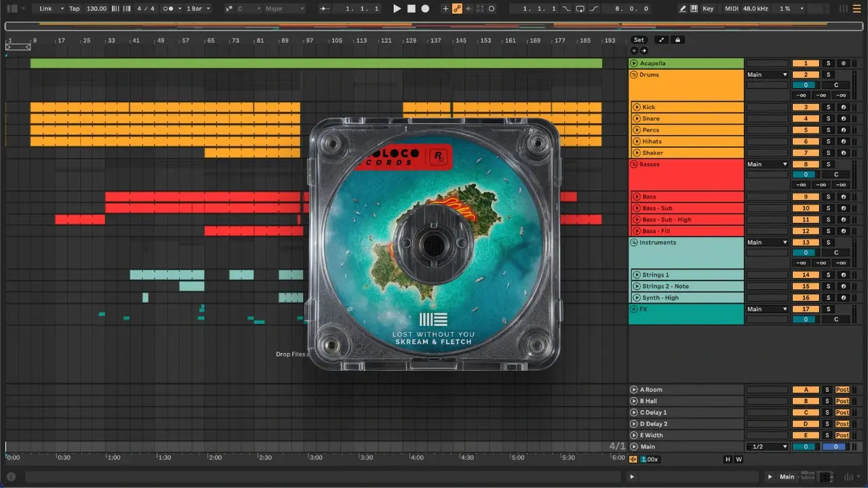Image resolution: width=868 pixels, height=488 pixels.
Task: Toggle the Acapella track activator 1
Action: [x=806, y=63]
